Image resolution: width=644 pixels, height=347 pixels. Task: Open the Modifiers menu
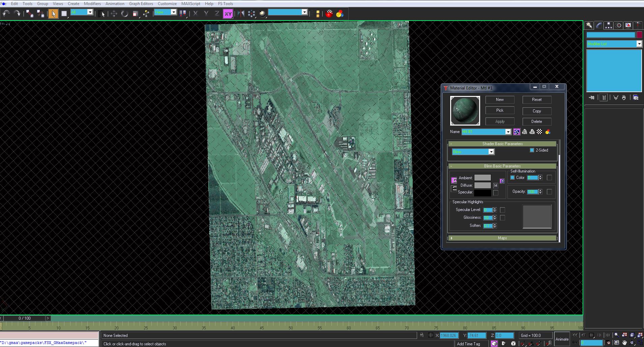click(x=92, y=4)
